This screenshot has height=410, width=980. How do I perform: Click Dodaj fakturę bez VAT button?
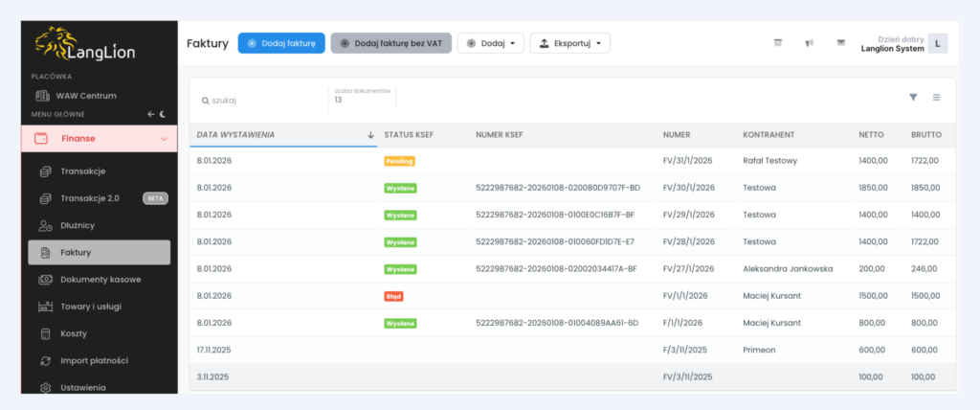click(x=390, y=43)
